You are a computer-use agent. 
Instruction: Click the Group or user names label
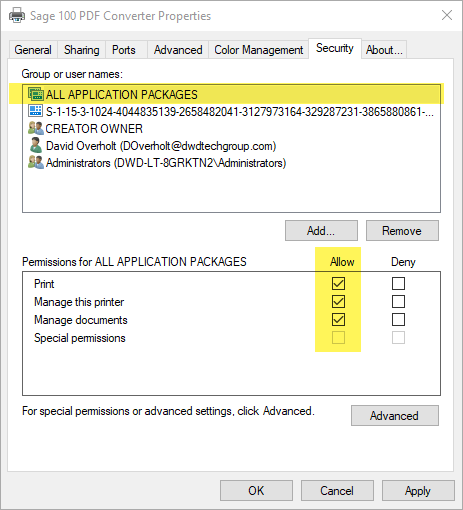click(x=72, y=74)
